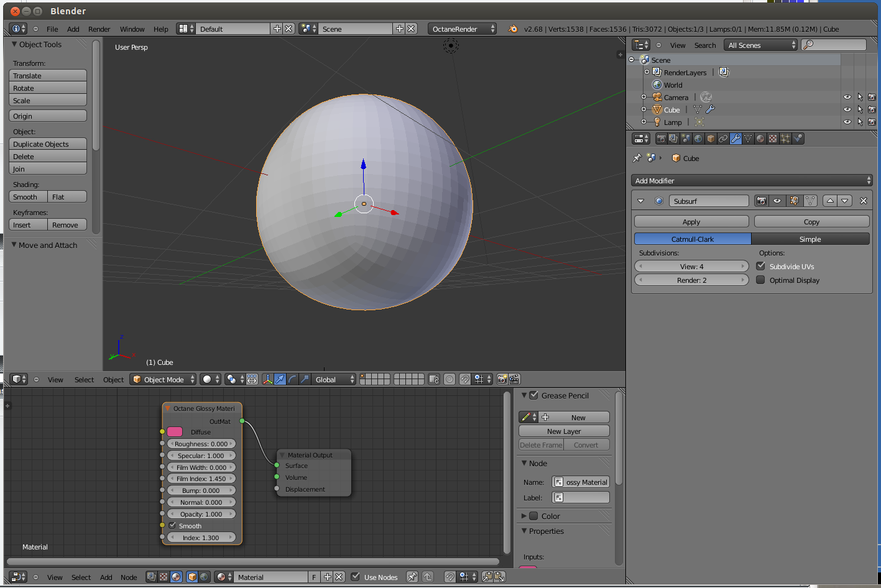
Task: Go to parent node tree icon
Action: pyautogui.click(x=428, y=577)
